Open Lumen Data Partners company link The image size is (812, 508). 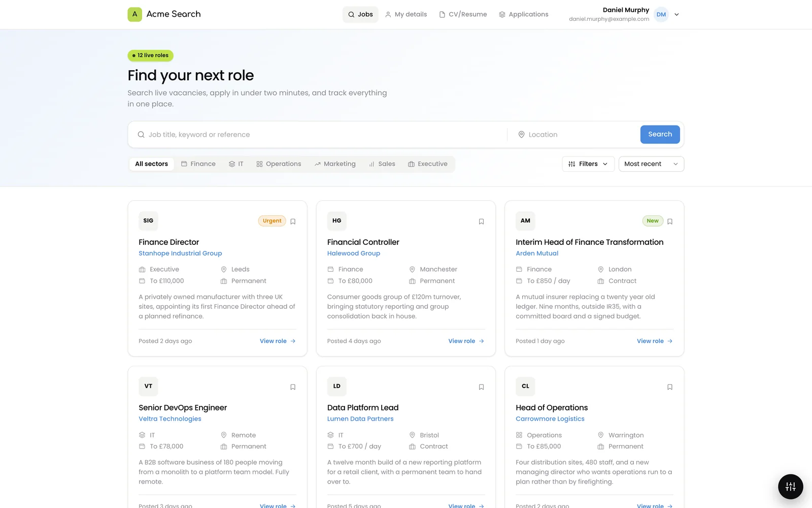point(360,419)
